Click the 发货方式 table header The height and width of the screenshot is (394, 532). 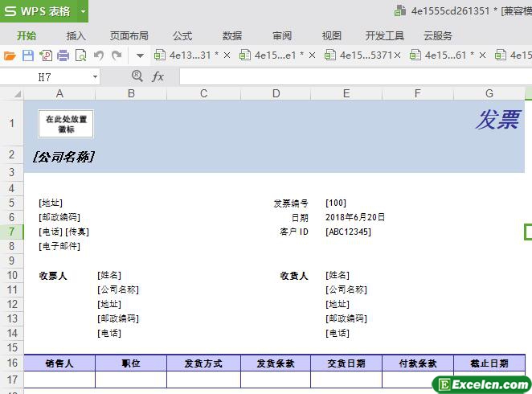[x=203, y=363]
